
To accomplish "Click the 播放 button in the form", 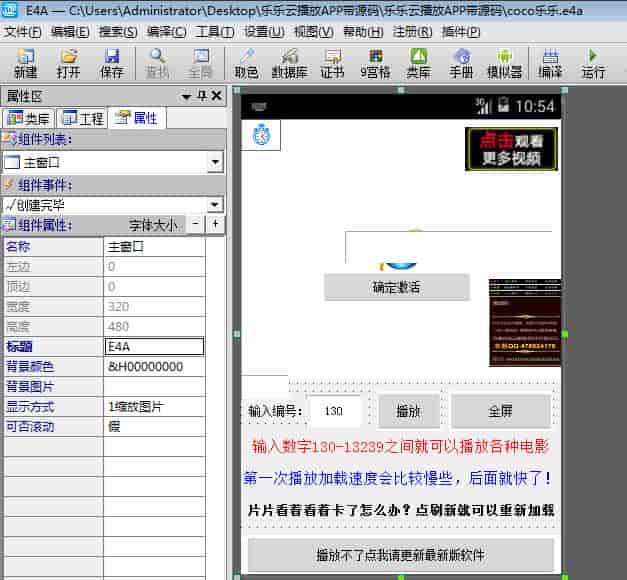I will point(408,411).
